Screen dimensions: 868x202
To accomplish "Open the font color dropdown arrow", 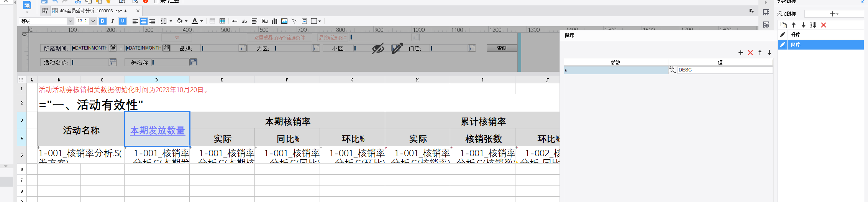I will point(202,21).
